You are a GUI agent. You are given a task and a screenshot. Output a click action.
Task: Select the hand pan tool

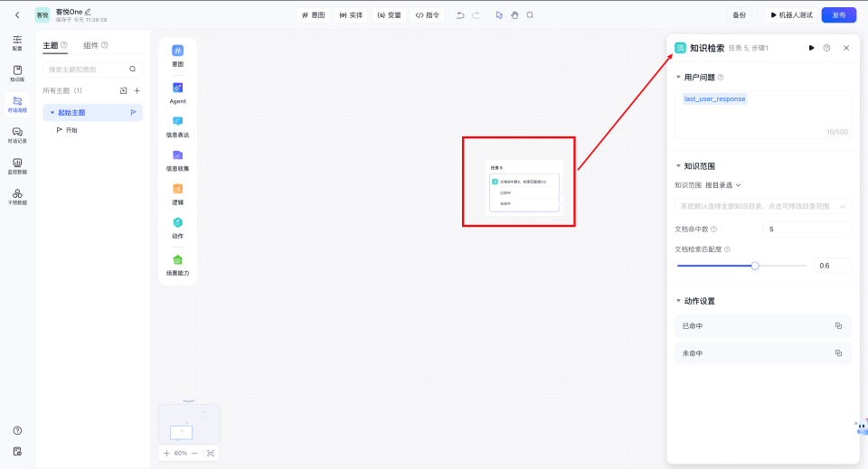[x=514, y=15]
